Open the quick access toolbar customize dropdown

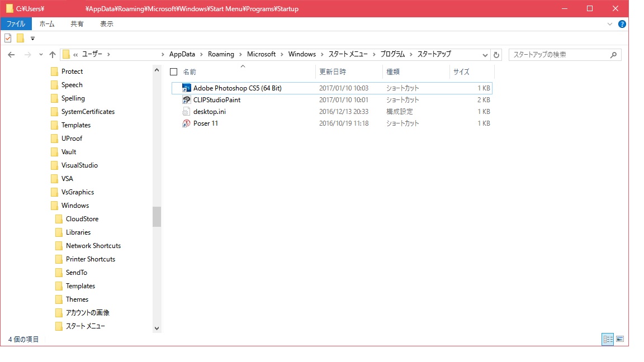click(32, 39)
